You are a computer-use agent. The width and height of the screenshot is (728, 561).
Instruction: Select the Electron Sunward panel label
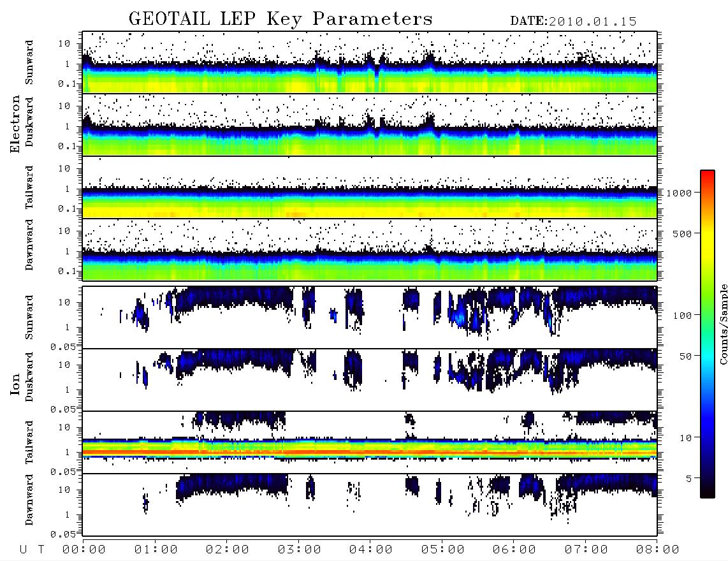click(x=29, y=62)
